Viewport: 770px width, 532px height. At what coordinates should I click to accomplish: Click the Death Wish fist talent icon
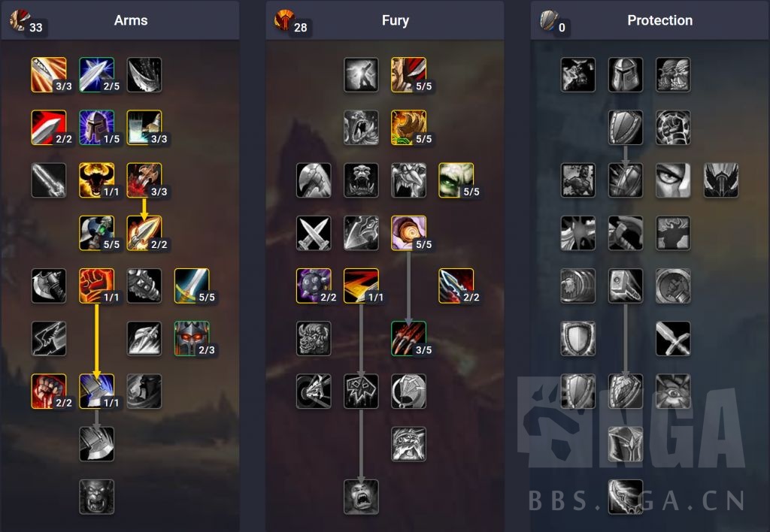(97, 286)
